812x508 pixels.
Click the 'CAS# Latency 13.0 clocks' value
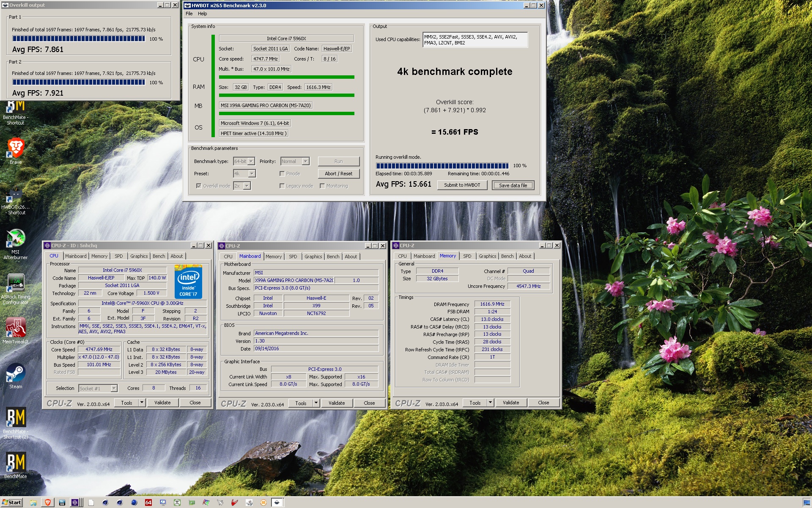click(x=492, y=319)
